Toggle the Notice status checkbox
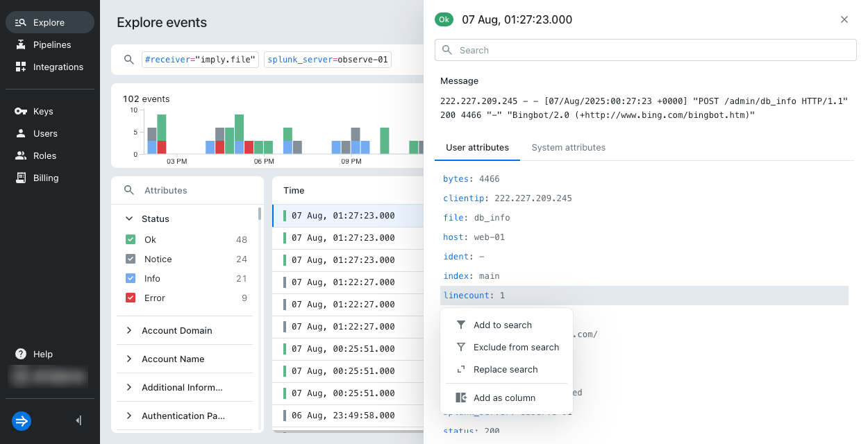 [131, 259]
